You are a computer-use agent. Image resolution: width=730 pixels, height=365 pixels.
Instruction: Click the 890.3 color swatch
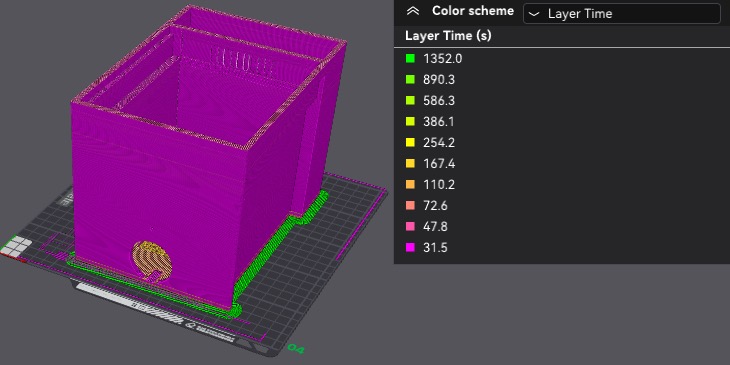(410, 80)
